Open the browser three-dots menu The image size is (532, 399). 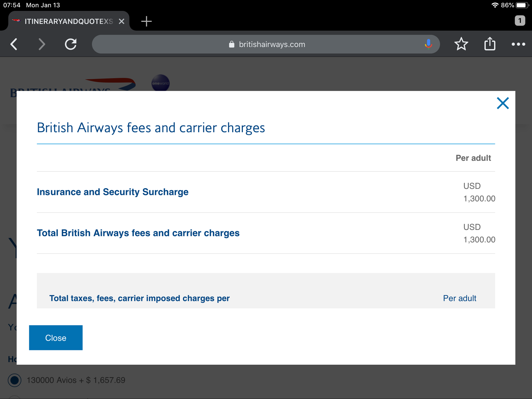tap(518, 44)
